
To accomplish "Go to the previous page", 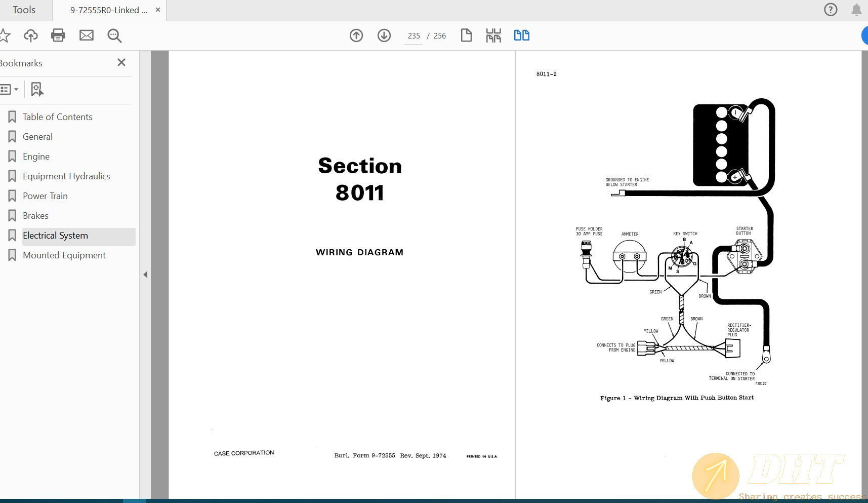I will click(x=356, y=35).
